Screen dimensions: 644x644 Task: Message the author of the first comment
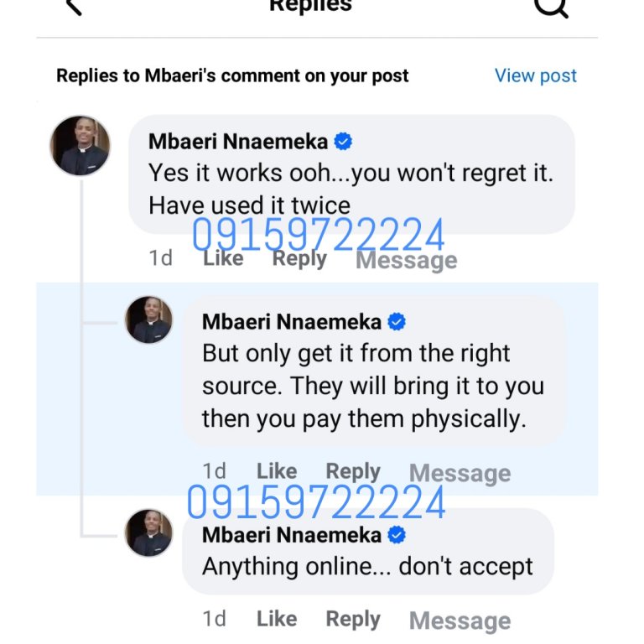point(406,260)
